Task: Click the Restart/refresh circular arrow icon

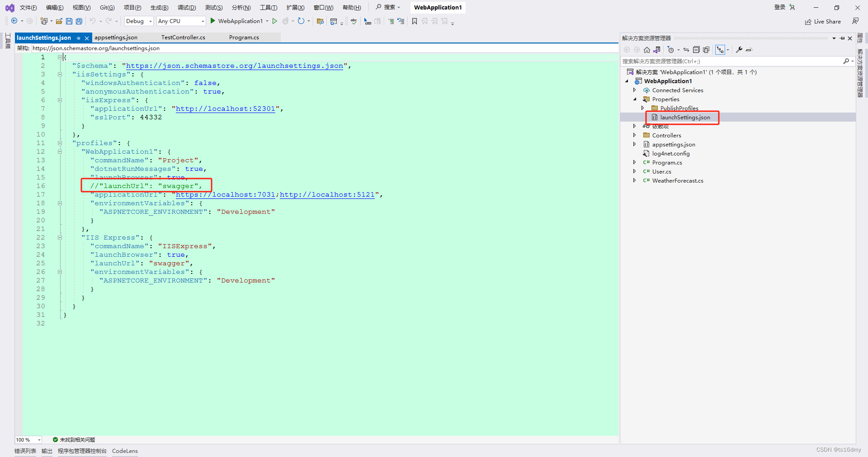Action: point(301,21)
